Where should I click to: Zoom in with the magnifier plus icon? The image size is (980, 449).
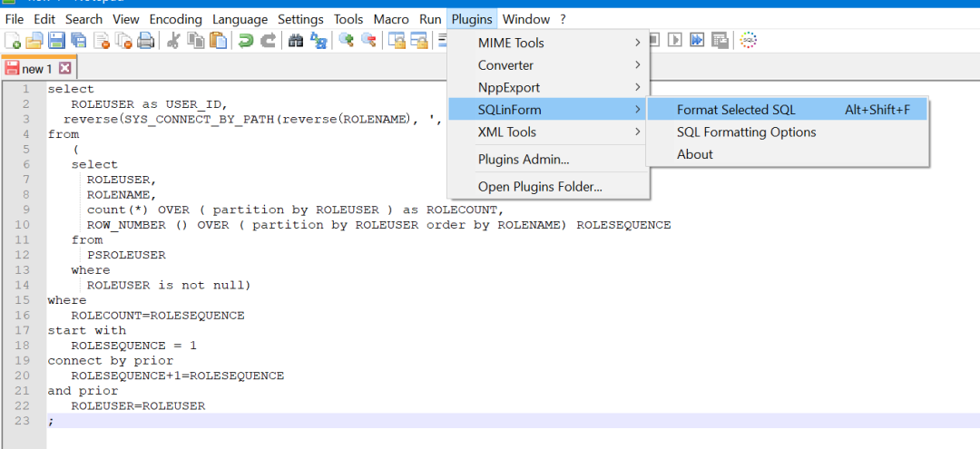pos(346,41)
